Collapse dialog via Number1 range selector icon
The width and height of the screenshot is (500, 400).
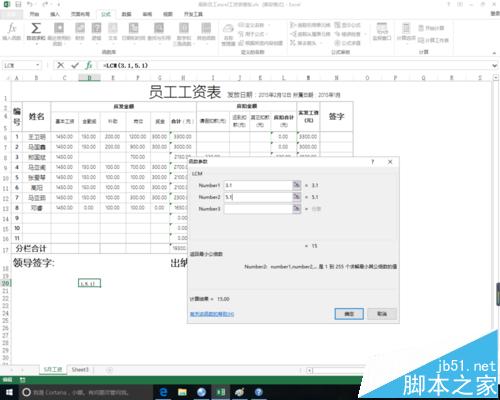coord(296,185)
